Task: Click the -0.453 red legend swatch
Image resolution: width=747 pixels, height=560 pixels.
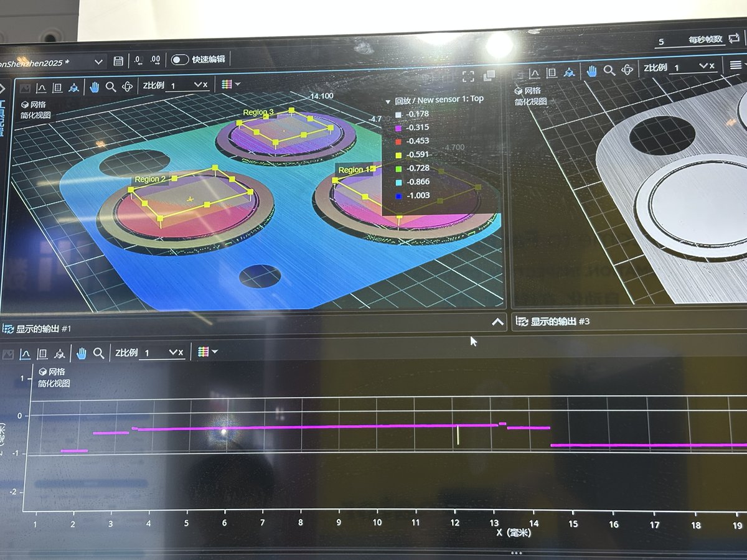Action: coord(398,141)
